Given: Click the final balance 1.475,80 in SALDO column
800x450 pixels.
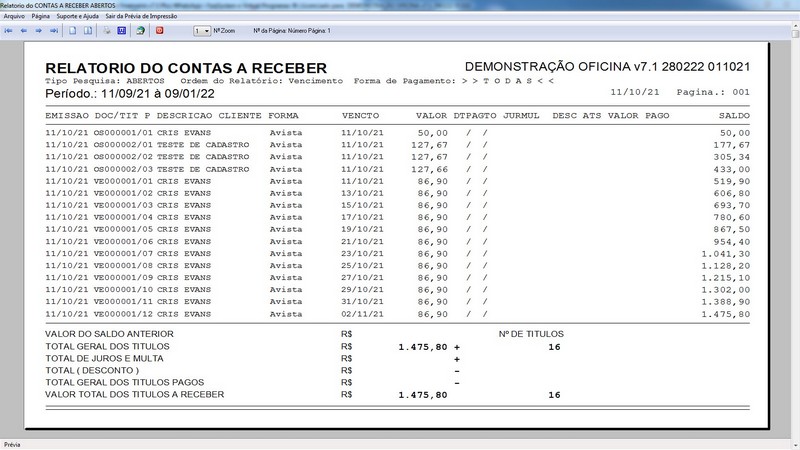Looking at the screenshot, I should (726, 314).
